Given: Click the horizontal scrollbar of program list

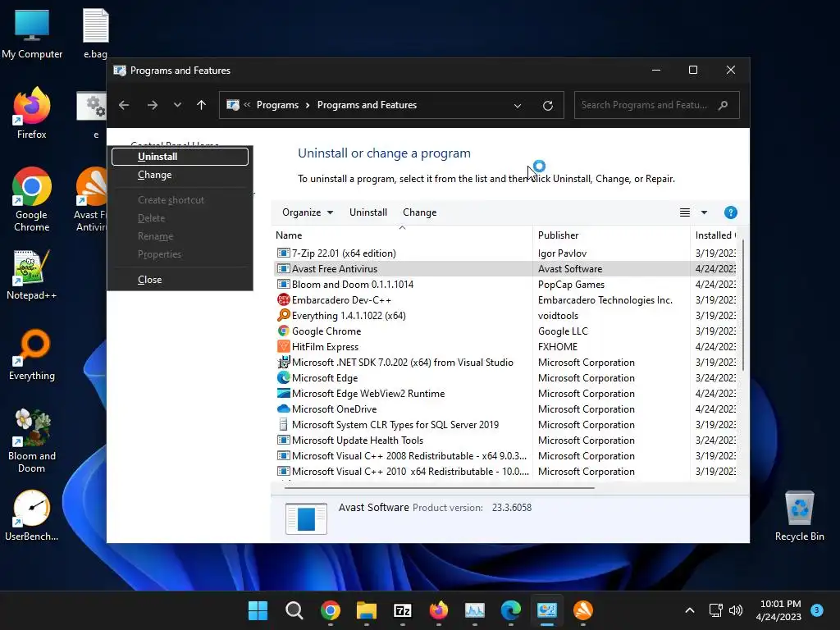Looking at the screenshot, I should pyautogui.click(x=440, y=488).
